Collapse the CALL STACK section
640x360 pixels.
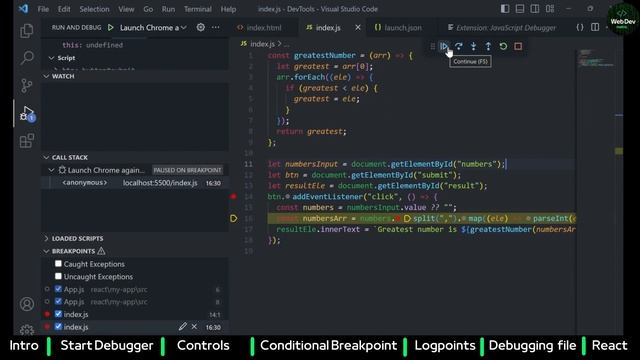click(x=46, y=158)
